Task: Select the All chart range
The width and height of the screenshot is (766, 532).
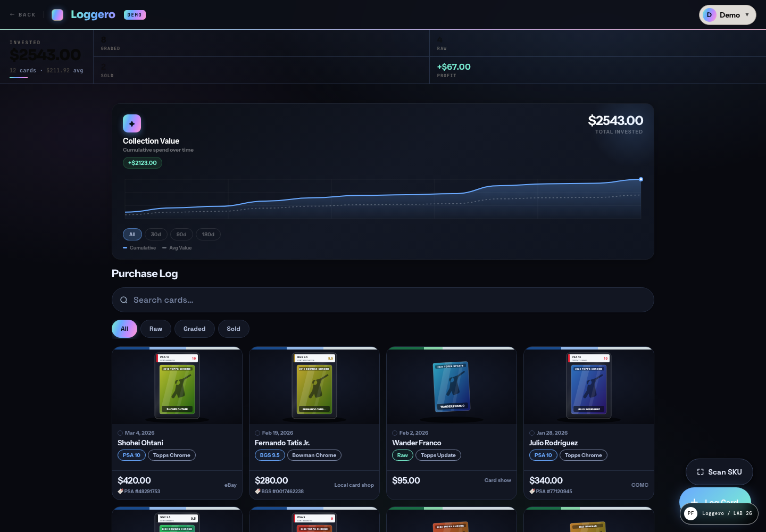Action: click(x=132, y=234)
